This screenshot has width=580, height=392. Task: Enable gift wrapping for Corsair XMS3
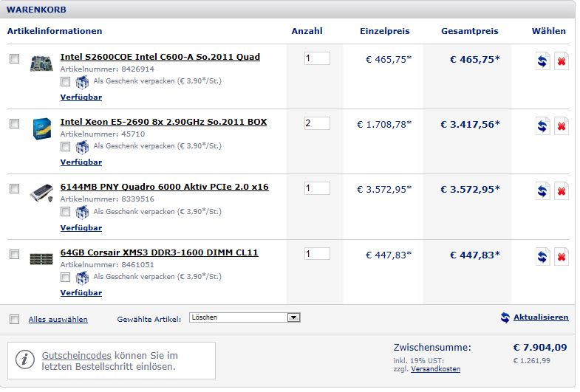coord(66,277)
